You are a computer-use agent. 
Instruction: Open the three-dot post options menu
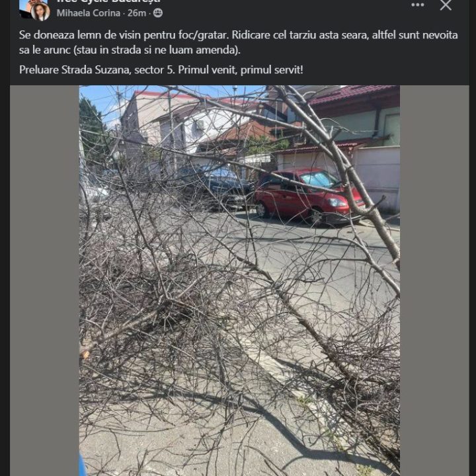pos(417,5)
